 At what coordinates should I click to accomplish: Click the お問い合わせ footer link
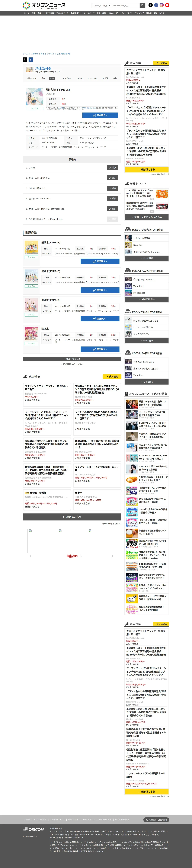[73, 820]
